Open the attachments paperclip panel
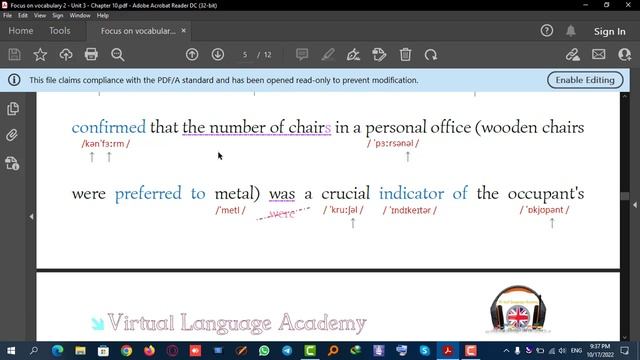This screenshot has height=360, width=640. [x=12, y=135]
